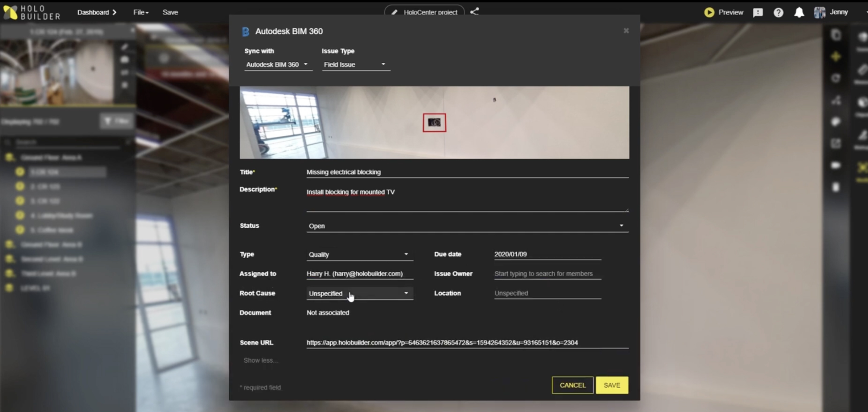Click the HoloBuilder logo
868x412 pixels.
pos(32,12)
